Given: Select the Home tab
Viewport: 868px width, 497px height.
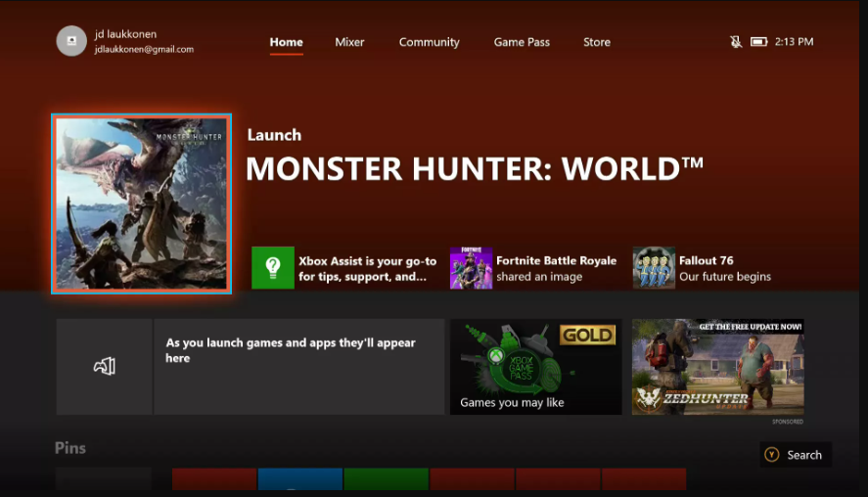Looking at the screenshot, I should point(286,42).
